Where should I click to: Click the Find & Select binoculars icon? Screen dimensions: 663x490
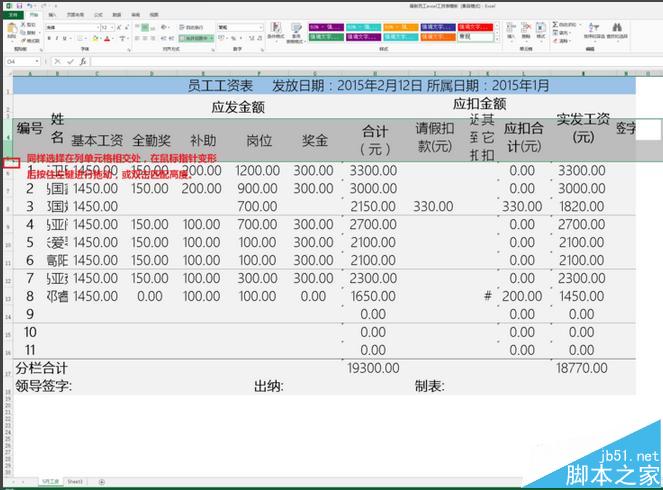[617, 28]
